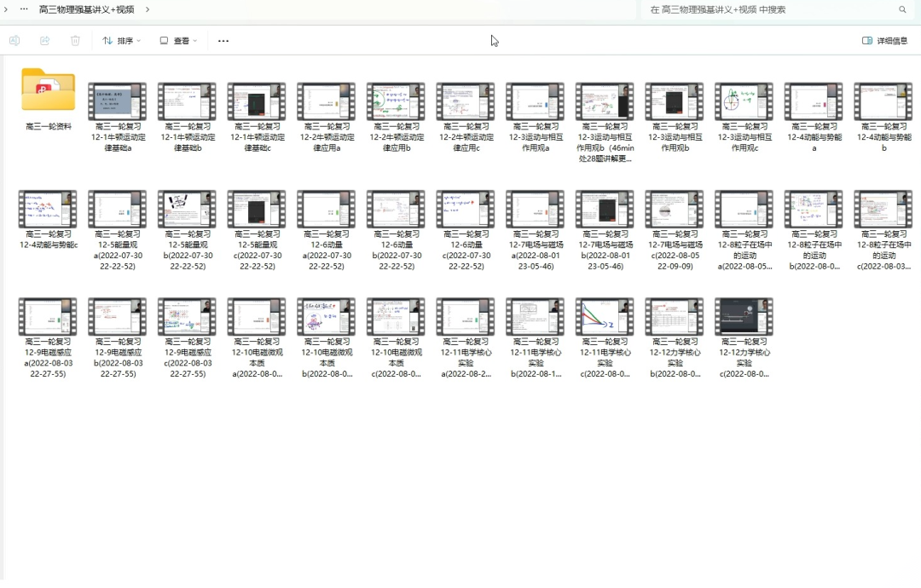This screenshot has height=588, width=921.
Task: Click the search magnifier icon
Action: 902,9
